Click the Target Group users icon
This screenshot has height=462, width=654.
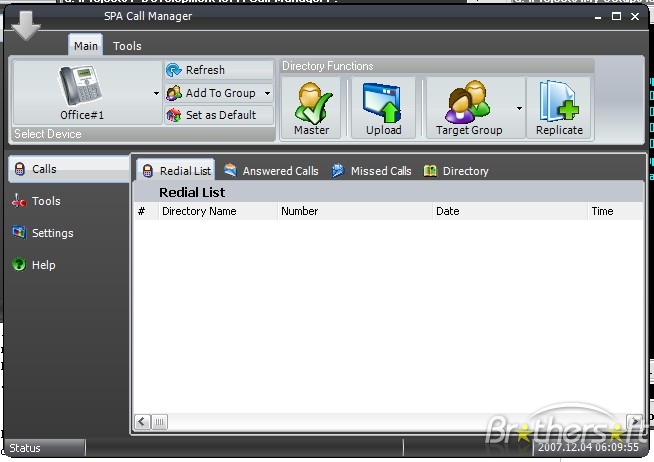point(469,103)
